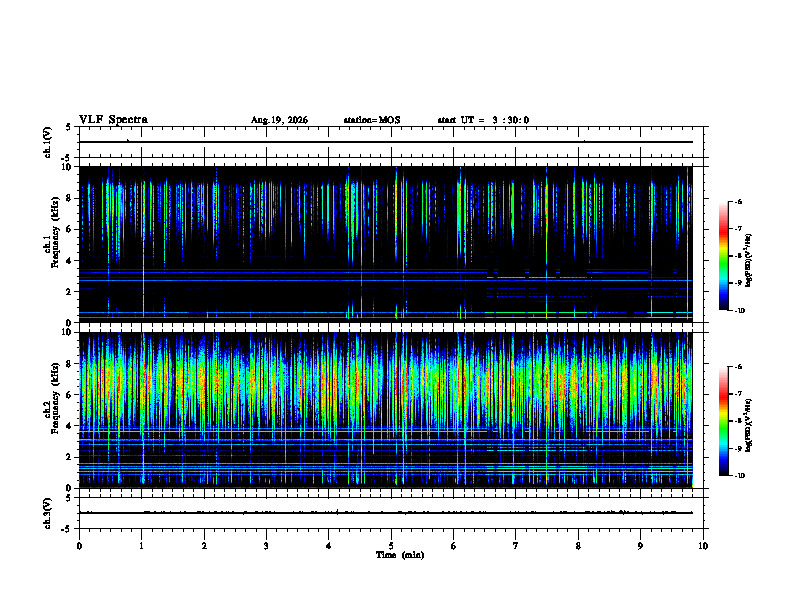The height and width of the screenshot is (612, 792).
Task: Click the start UT 3:30:0 label
Action: 483,120
